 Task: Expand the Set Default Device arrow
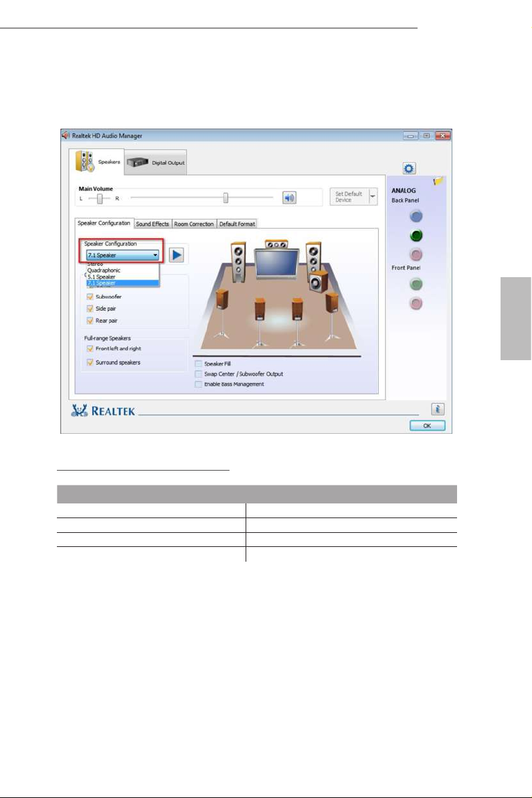click(x=373, y=197)
